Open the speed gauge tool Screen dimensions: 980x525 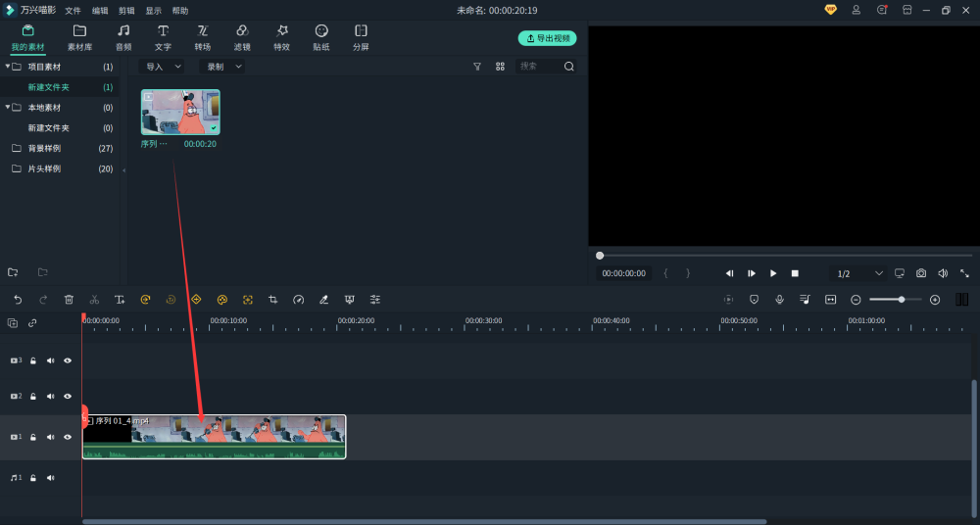(x=298, y=300)
